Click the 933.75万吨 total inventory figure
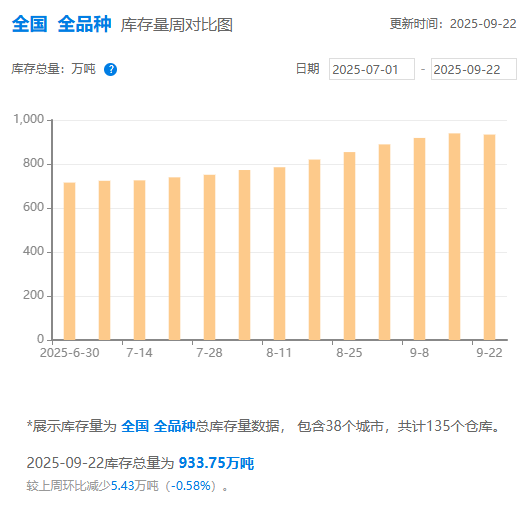526x512 pixels. tap(216, 463)
